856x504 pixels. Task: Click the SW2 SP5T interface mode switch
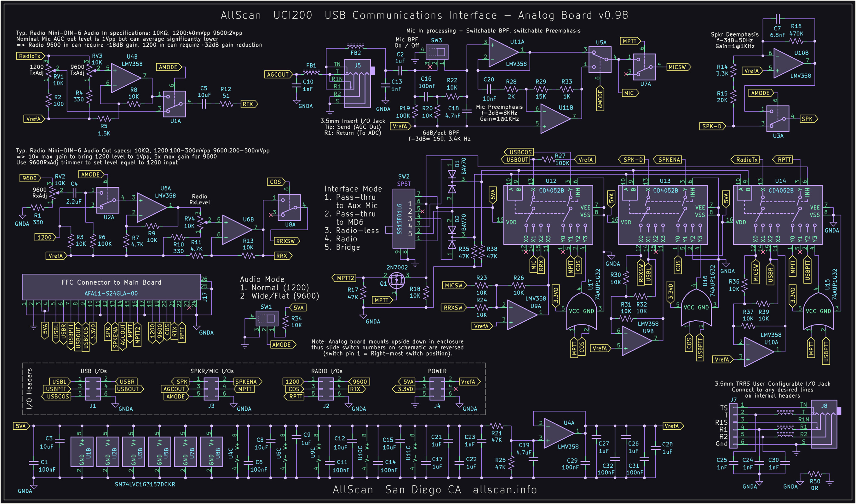click(403, 218)
